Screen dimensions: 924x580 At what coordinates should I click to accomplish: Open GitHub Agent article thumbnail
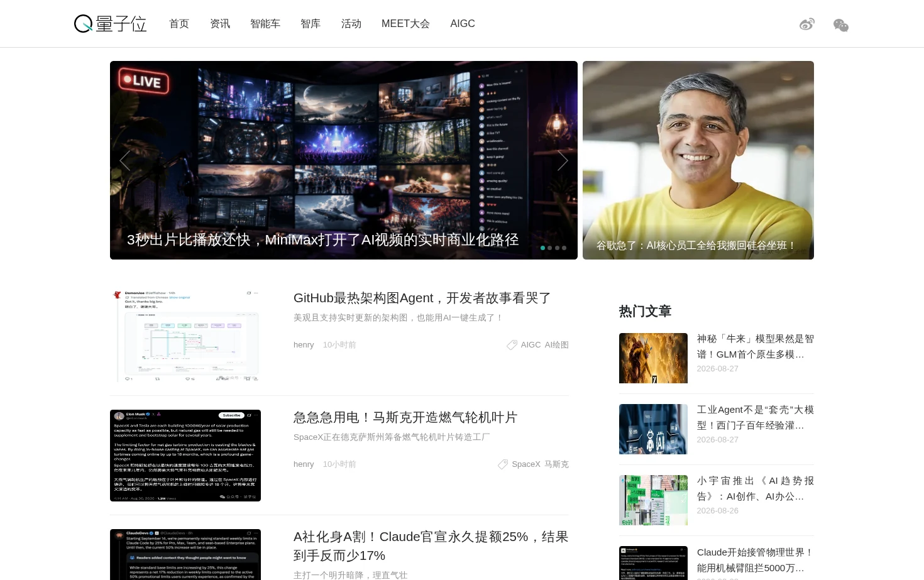coord(185,336)
